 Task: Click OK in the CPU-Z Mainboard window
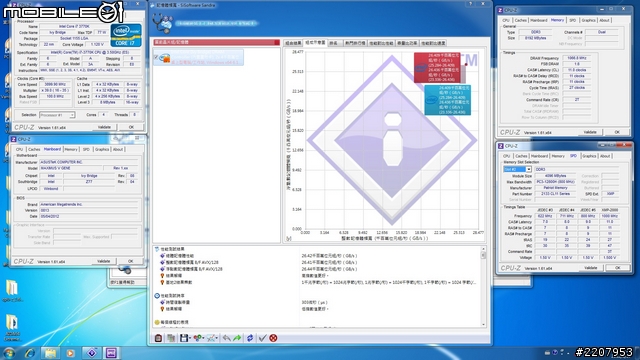tap(131, 261)
